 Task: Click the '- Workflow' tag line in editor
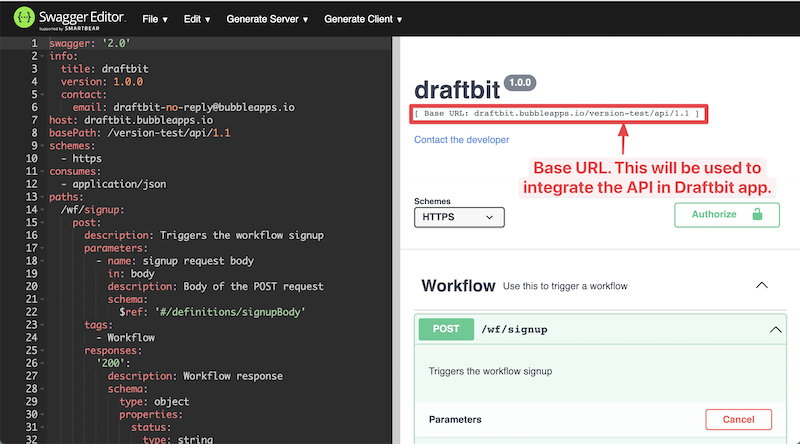click(126, 338)
